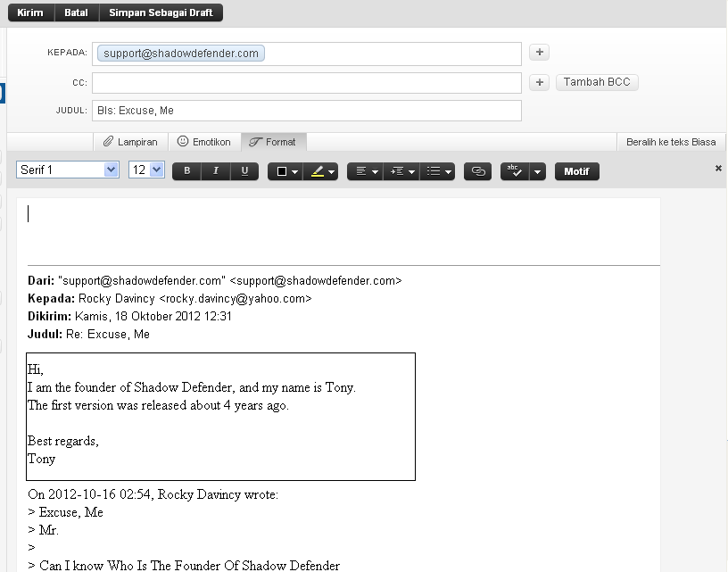Open the indent options menu
Viewport: 728px width, 572px height.
(x=401, y=171)
